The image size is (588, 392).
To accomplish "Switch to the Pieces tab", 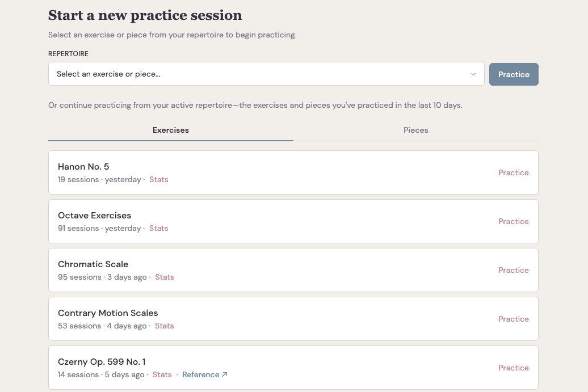I will point(415,130).
